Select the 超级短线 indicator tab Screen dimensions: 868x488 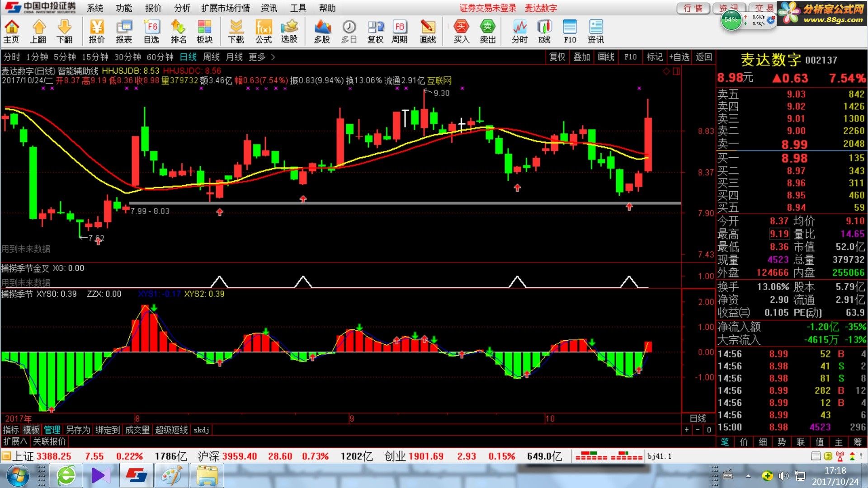pyautogui.click(x=171, y=430)
